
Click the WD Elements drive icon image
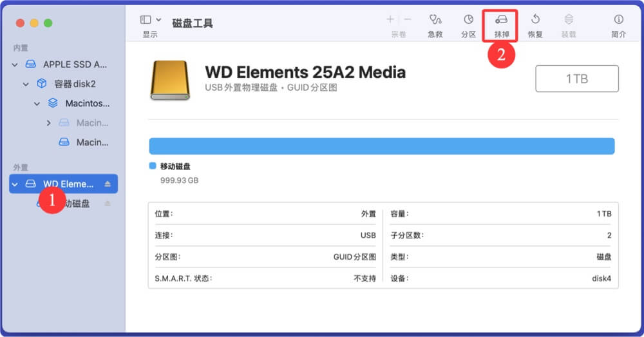click(x=170, y=81)
